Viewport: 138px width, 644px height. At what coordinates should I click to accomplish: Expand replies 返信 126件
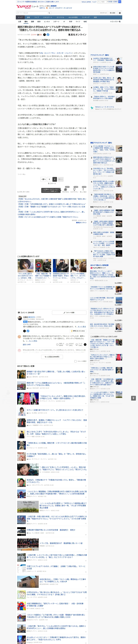[27, 345]
